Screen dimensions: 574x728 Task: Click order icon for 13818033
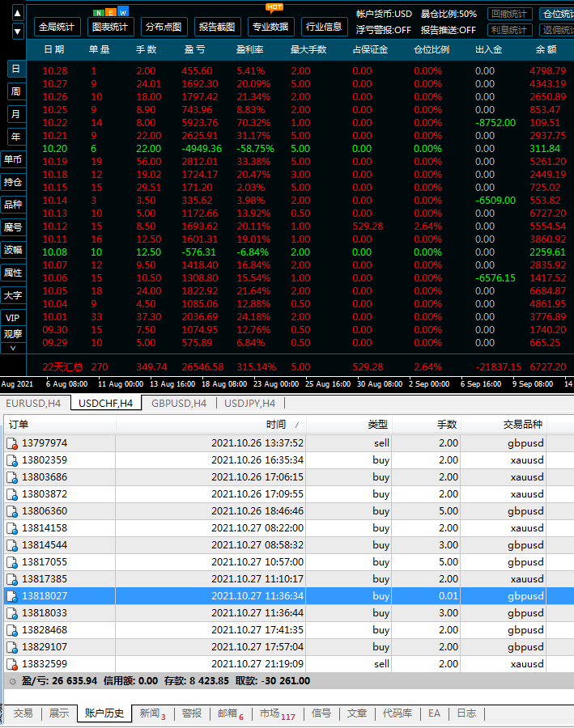click(x=12, y=613)
